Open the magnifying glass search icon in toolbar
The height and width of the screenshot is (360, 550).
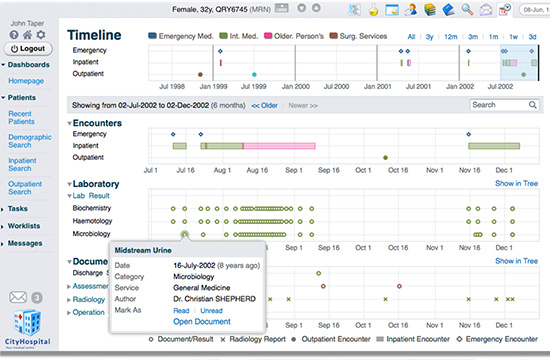(x=467, y=9)
